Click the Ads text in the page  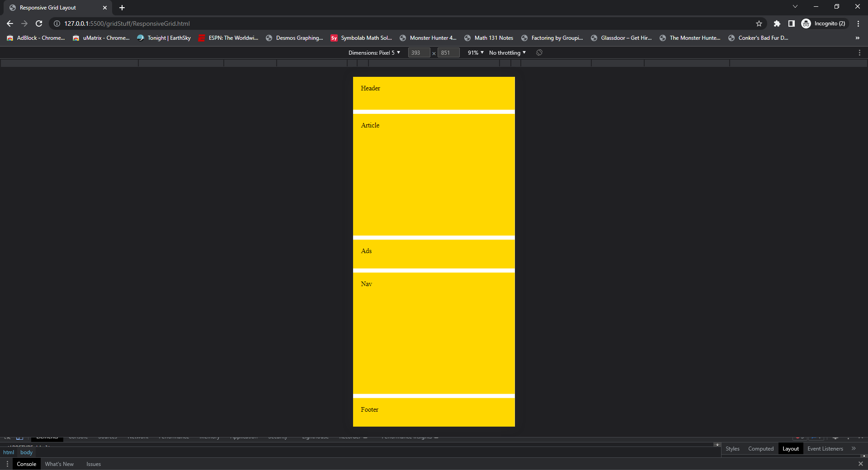(x=366, y=251)
